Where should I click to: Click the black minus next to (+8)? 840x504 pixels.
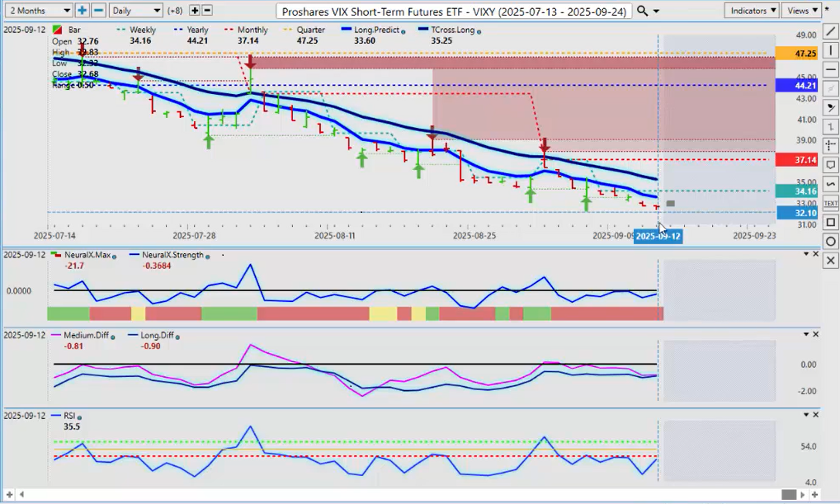207,10
